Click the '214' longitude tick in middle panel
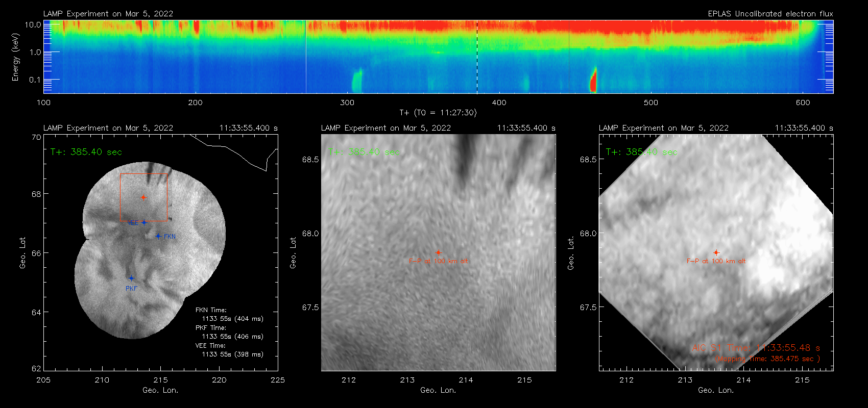868x408 pixels. point(466,380)
